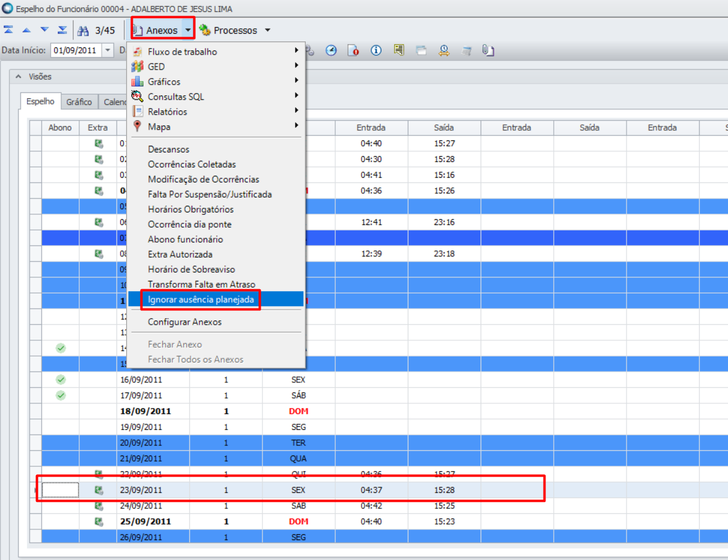Click gray stacked pages toolbar icon
The height and width of the screenshot is (560, 728).
tap(466, 50)
